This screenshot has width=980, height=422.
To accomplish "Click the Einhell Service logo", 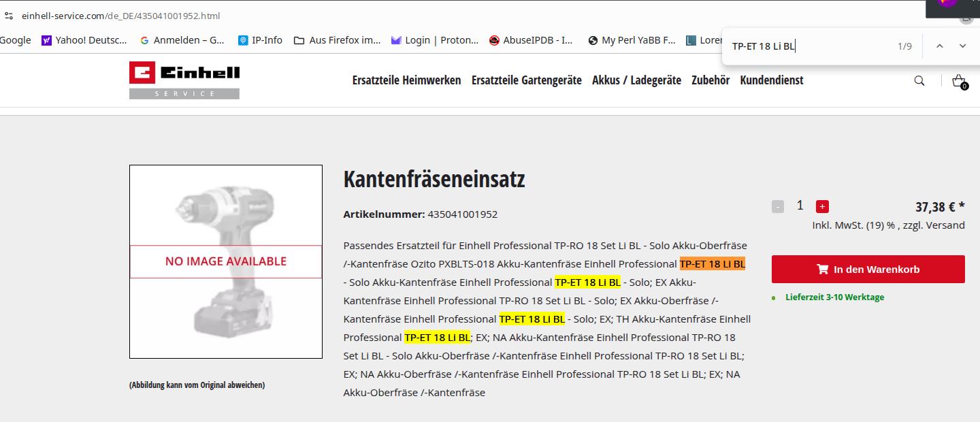I will pos(184,80).
